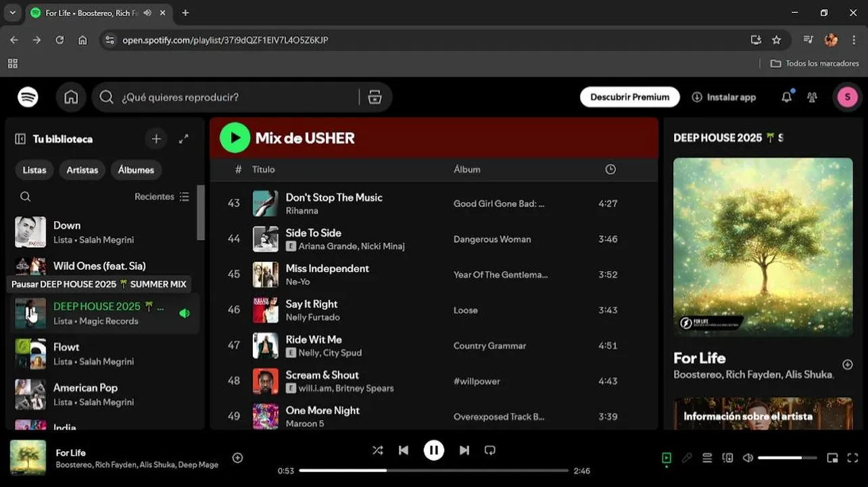The width and height of the screenshot is (868, 487).
Task: Skip to previous track
Action: tap(404, 450)
